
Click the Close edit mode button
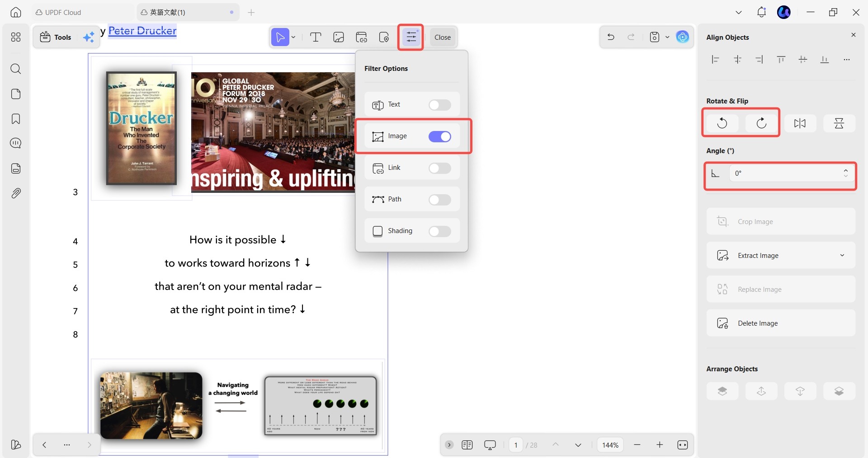pos(443,37)
